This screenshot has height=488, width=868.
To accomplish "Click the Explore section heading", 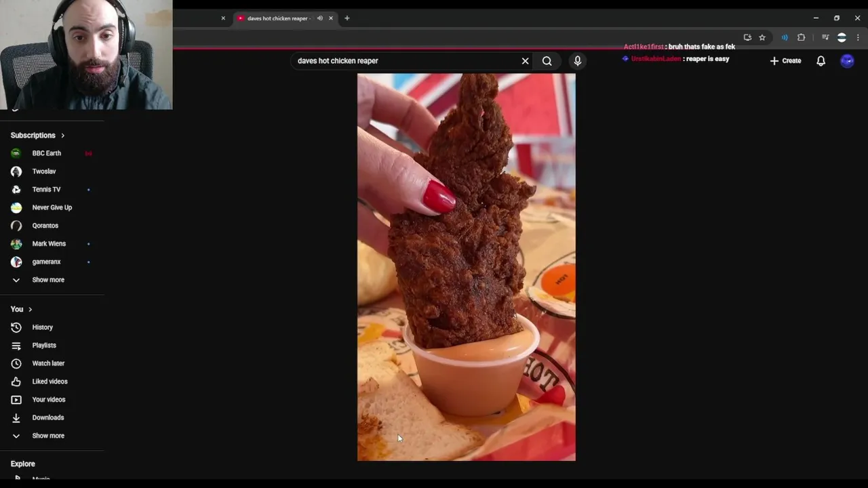I will click(23, 464).
